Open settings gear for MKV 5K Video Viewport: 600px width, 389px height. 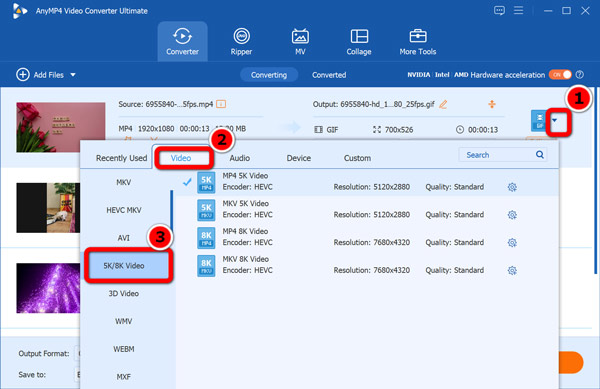click(512, 215)
